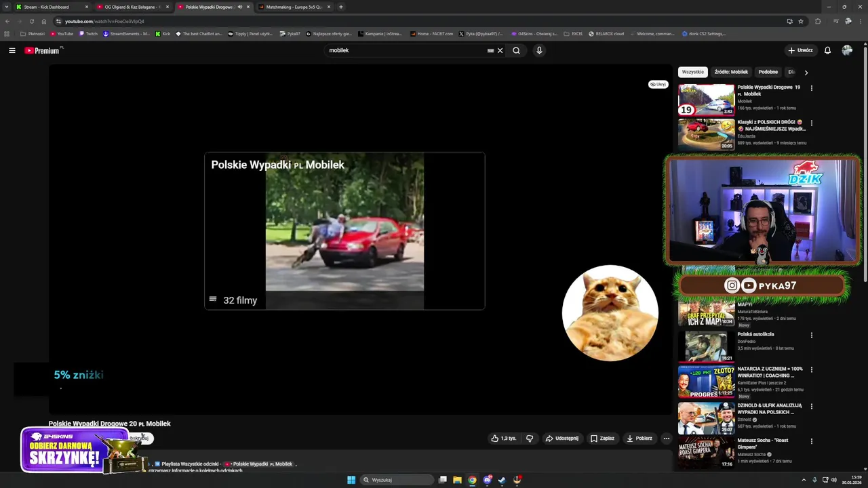Open options for Polskie Wypadki Drogowe 19
Screen dimensions: 868x488
point(811,88)
